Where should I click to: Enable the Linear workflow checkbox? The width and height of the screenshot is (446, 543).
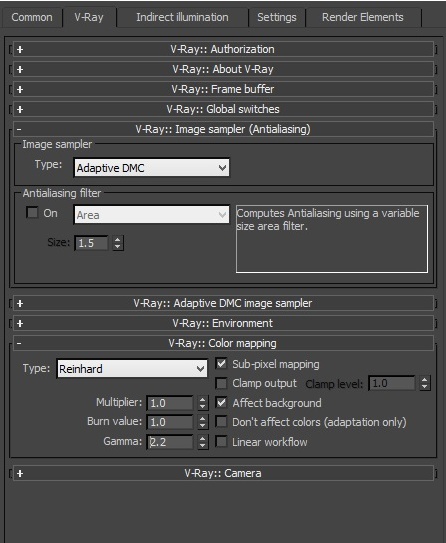[221, 442]
